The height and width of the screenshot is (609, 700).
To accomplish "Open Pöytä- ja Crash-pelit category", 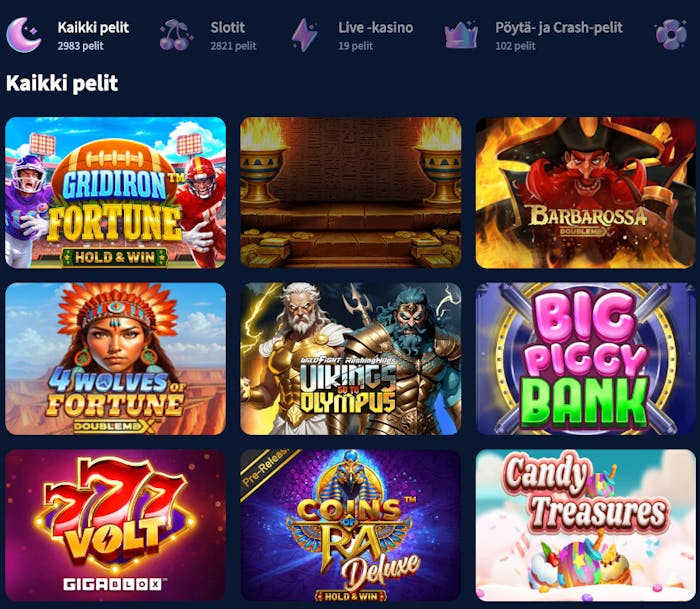I will 558,35.
